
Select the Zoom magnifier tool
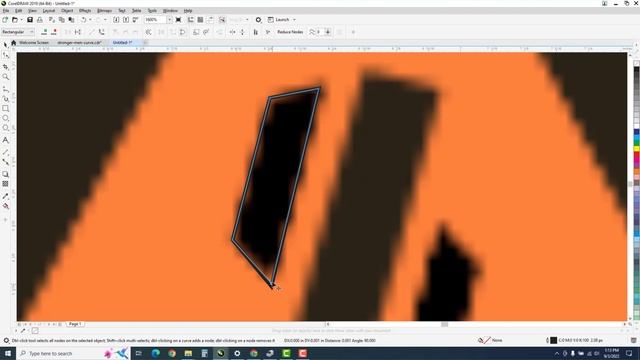pos(6,77)
